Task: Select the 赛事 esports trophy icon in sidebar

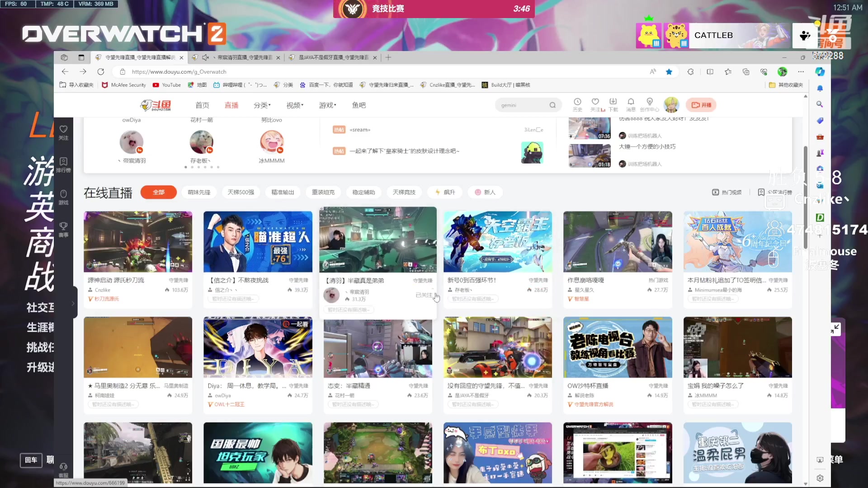Action: click(63, 227)
